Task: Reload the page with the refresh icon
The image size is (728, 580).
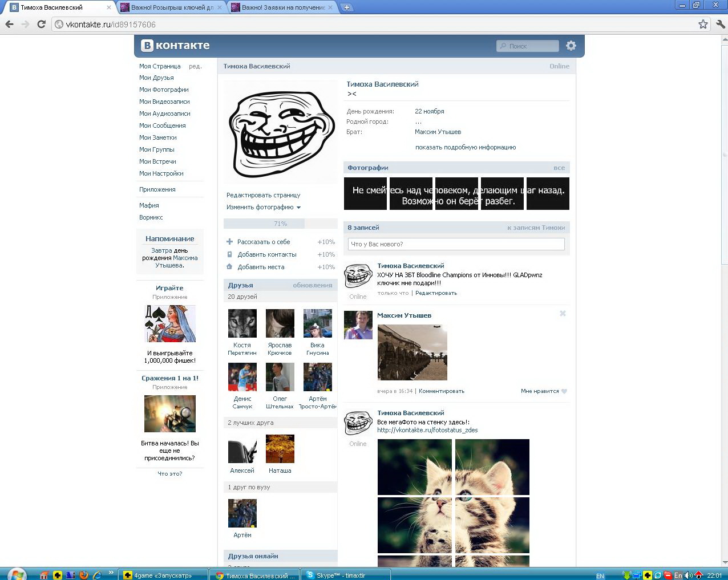Action: 41,24
